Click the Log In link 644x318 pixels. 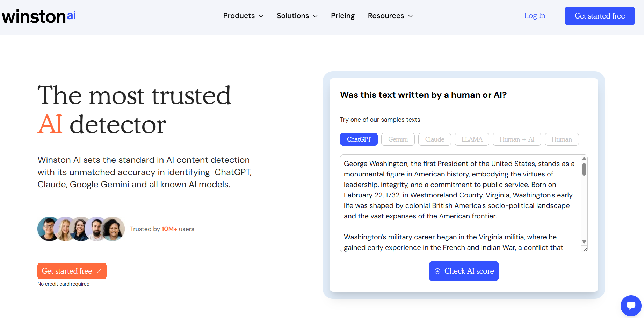tap(534, 16)
